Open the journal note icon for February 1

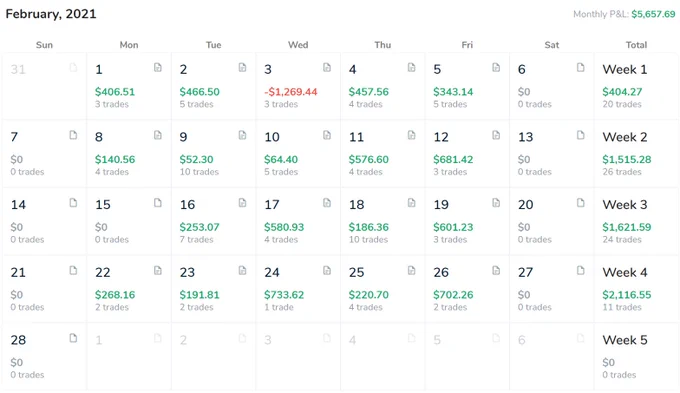pyautogui.click(x=158, y=68)
